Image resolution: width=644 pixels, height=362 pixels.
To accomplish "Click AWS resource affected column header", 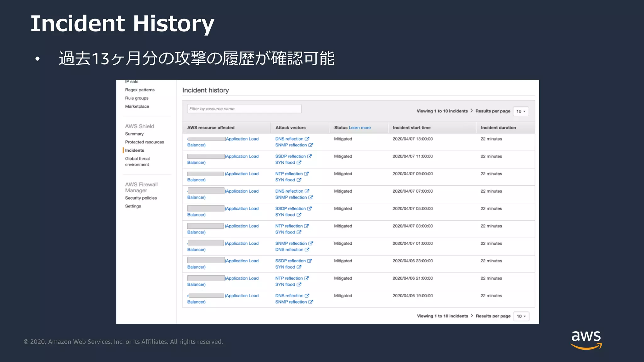I will 211,128.
